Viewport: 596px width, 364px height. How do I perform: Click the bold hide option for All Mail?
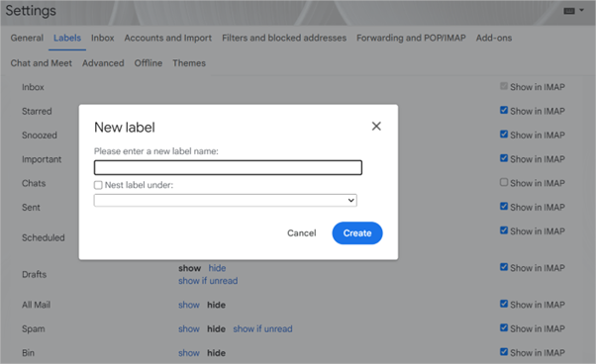216,305
